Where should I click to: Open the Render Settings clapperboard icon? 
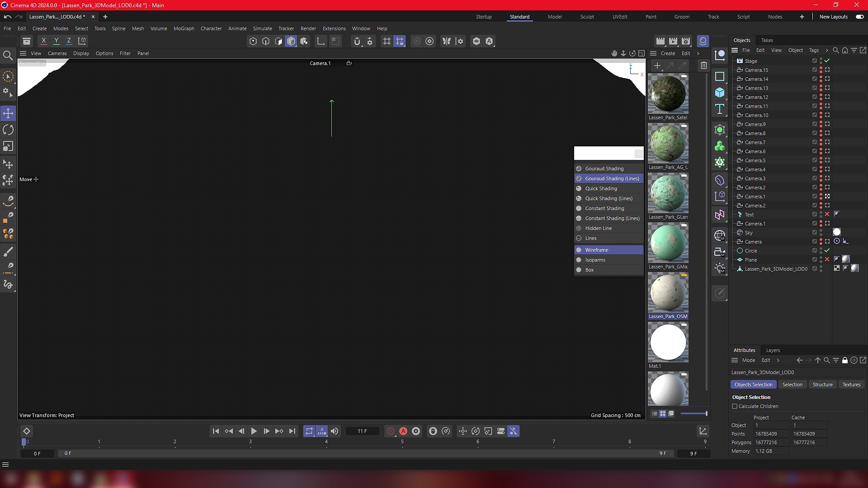(686, 41)
